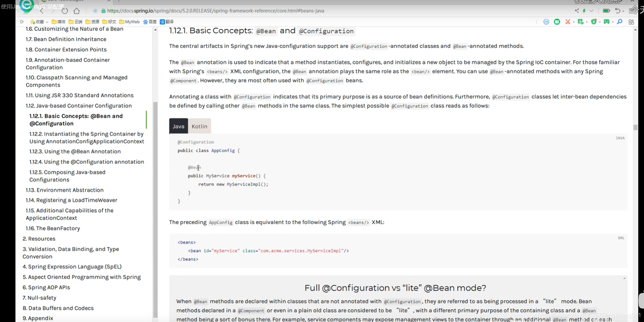Open 1.12.2 Instantiating the Spring Container

(87, 138)
